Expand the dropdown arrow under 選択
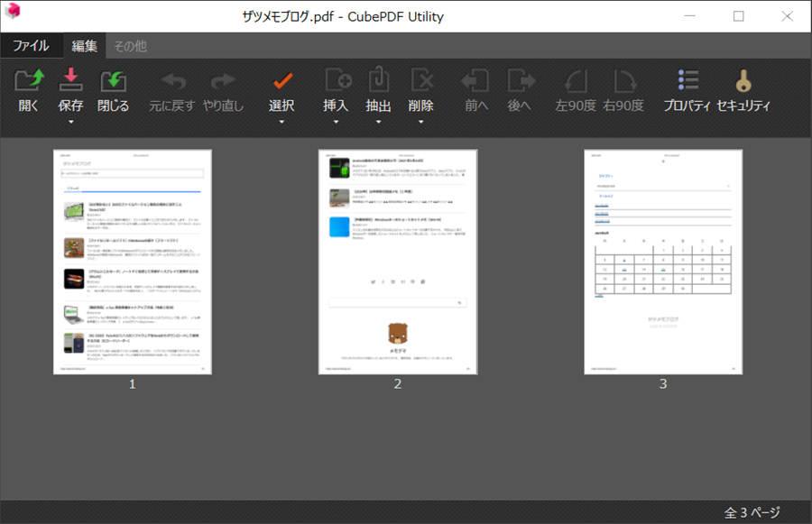 [282, 122]
